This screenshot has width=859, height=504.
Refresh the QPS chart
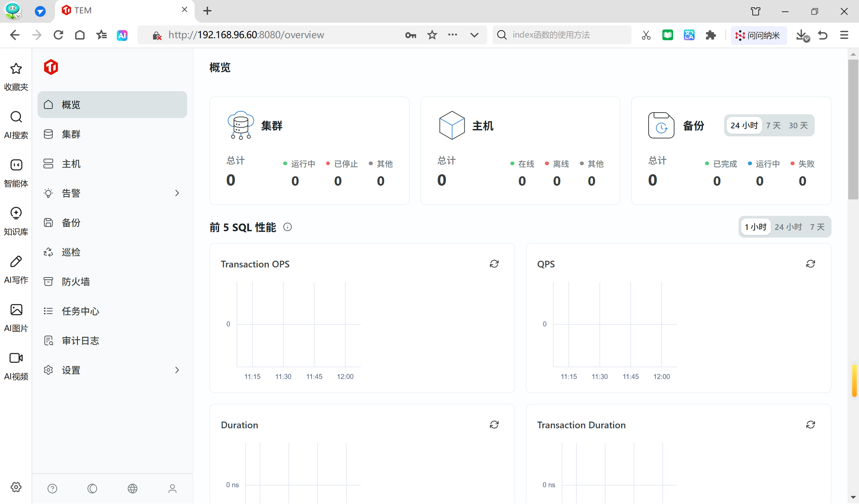pos(810,264)
